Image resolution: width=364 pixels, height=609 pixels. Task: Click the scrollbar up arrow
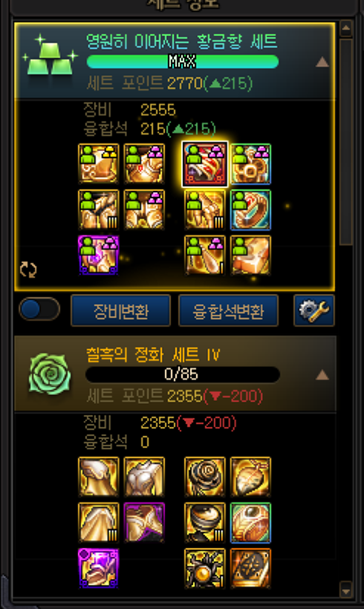pyautogui.click(x=345, y=28)
